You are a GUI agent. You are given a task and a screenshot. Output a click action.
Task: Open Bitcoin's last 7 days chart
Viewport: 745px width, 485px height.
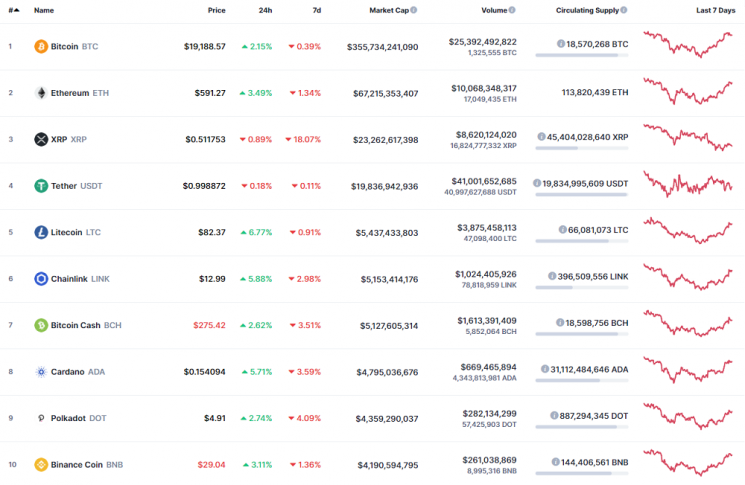point(688,45)
